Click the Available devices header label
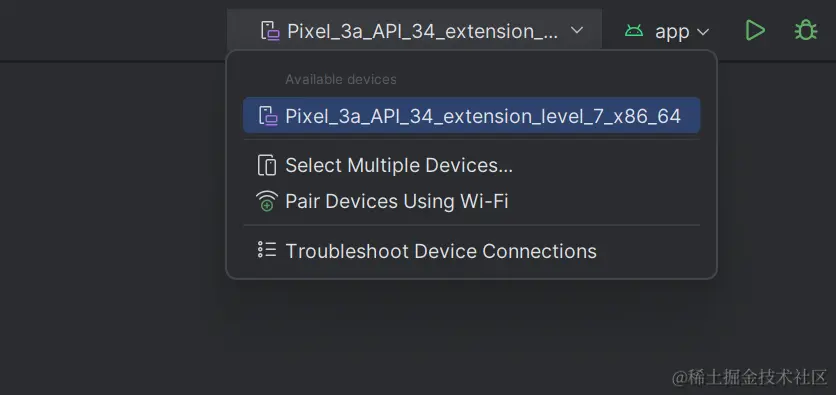The width and height of the screenshot is (836, 395). pyautogui.click(x=341, y=79)
